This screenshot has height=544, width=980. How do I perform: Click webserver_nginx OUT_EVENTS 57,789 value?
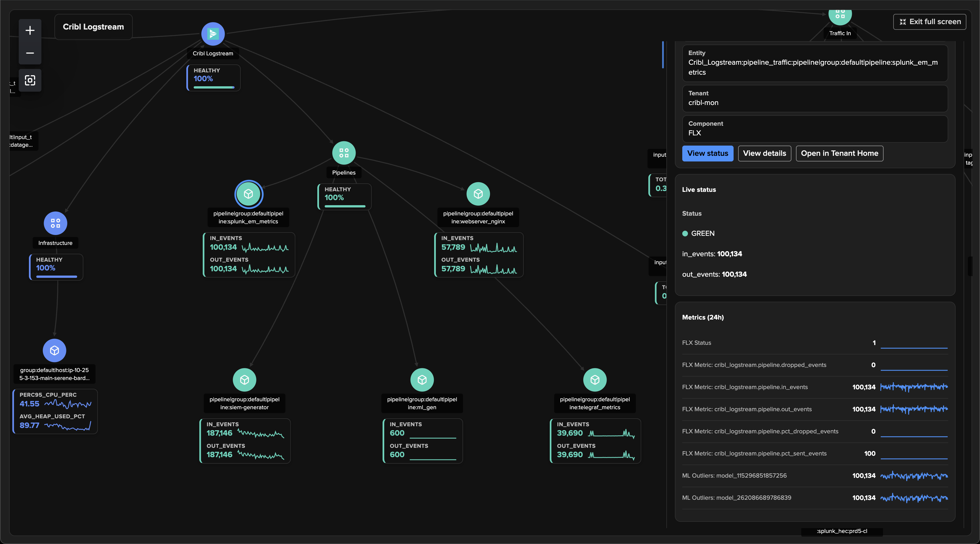pyautogui.click(x=453, y=269)
